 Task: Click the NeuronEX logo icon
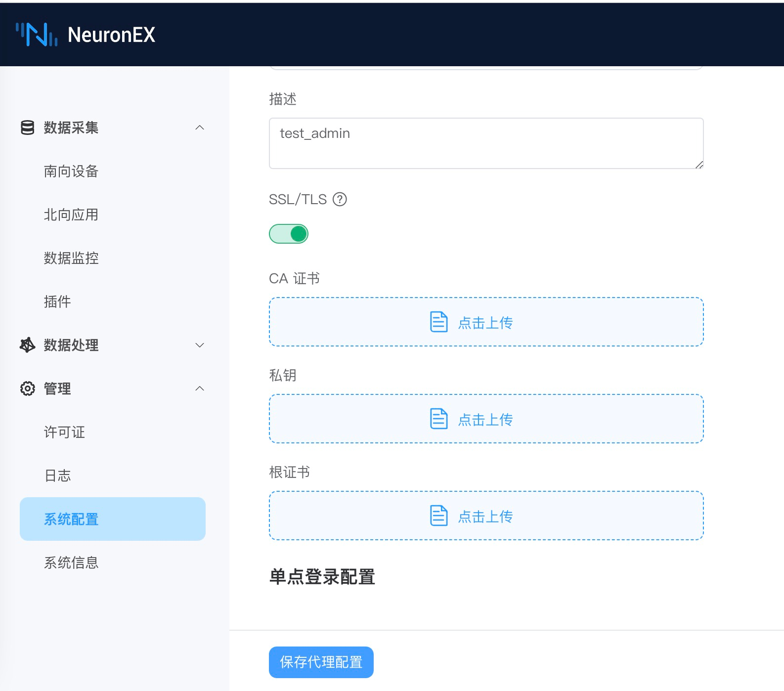(37, 35)
